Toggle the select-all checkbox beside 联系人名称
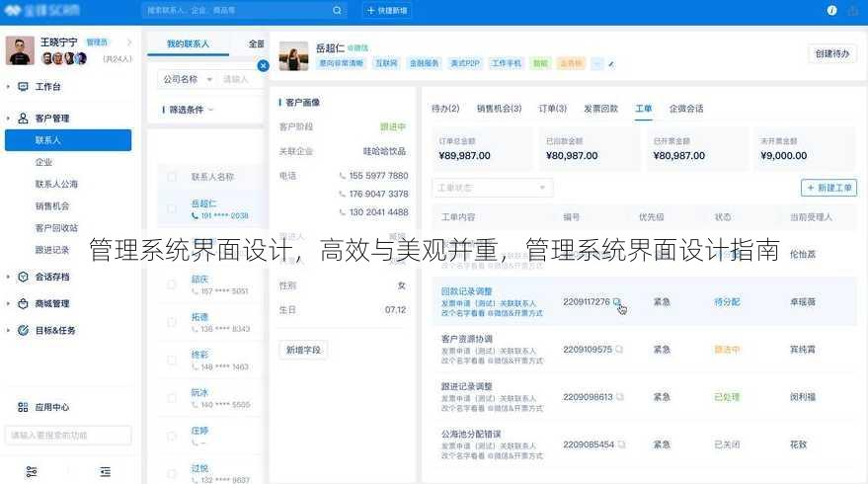 pos(172,177)
